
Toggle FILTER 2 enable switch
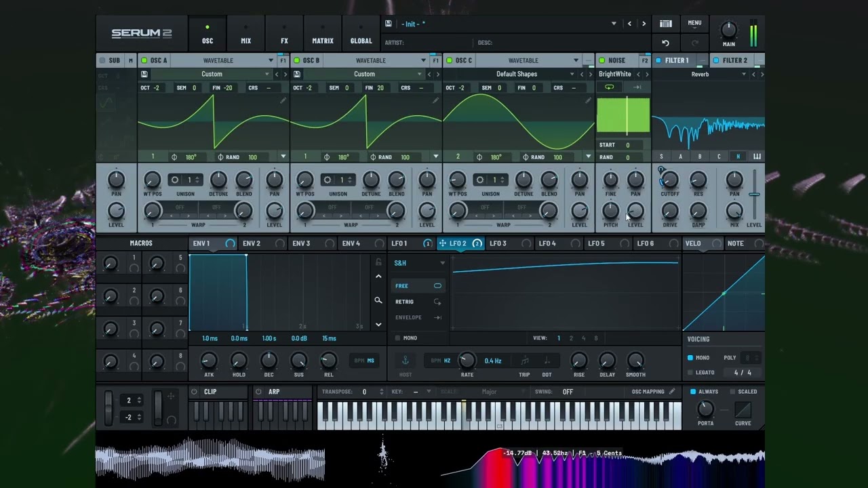(x=715, y=60)
